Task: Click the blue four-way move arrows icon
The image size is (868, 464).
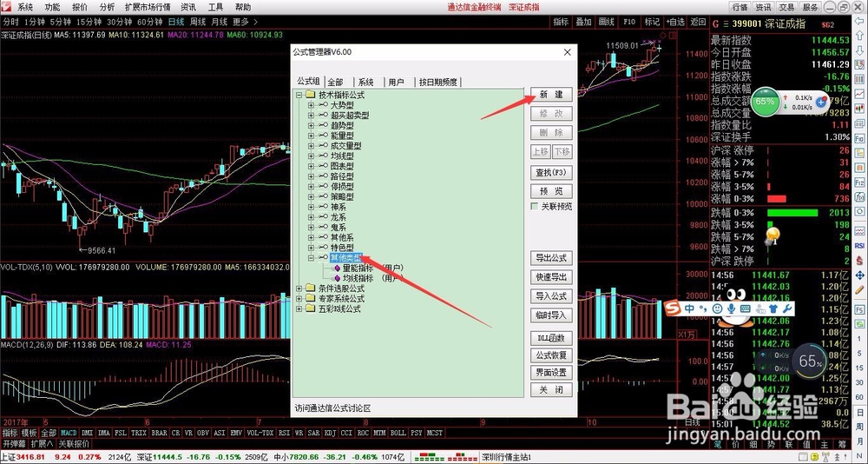Action: [859, 275]
